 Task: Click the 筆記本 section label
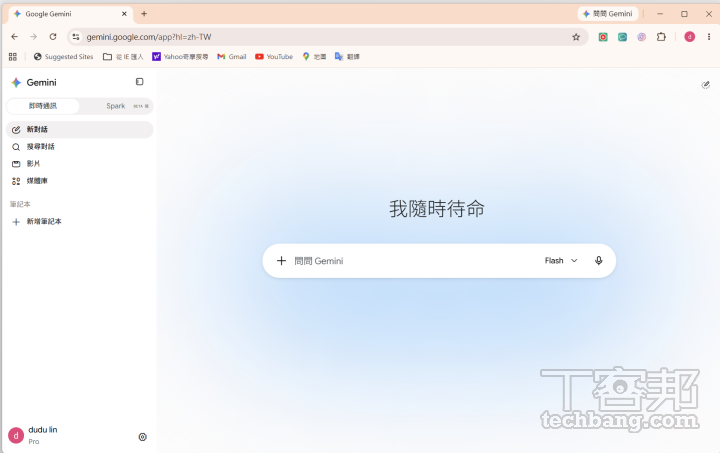20,204
